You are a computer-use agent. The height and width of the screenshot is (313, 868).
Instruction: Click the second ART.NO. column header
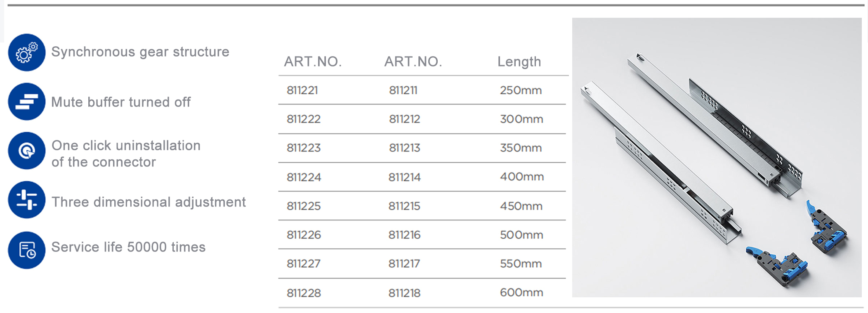tap(413, 62)
